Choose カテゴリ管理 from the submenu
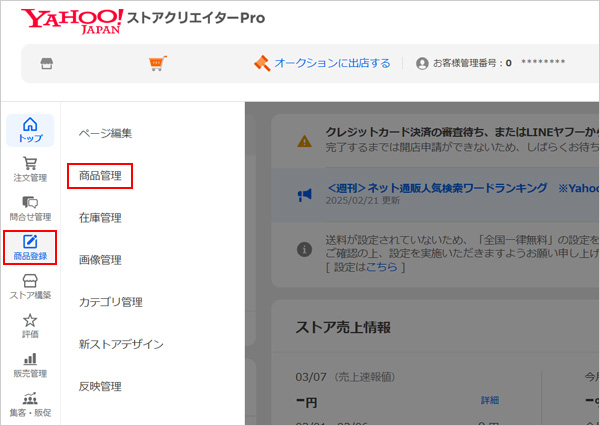The image size is (600, 426). coord(111,302)
